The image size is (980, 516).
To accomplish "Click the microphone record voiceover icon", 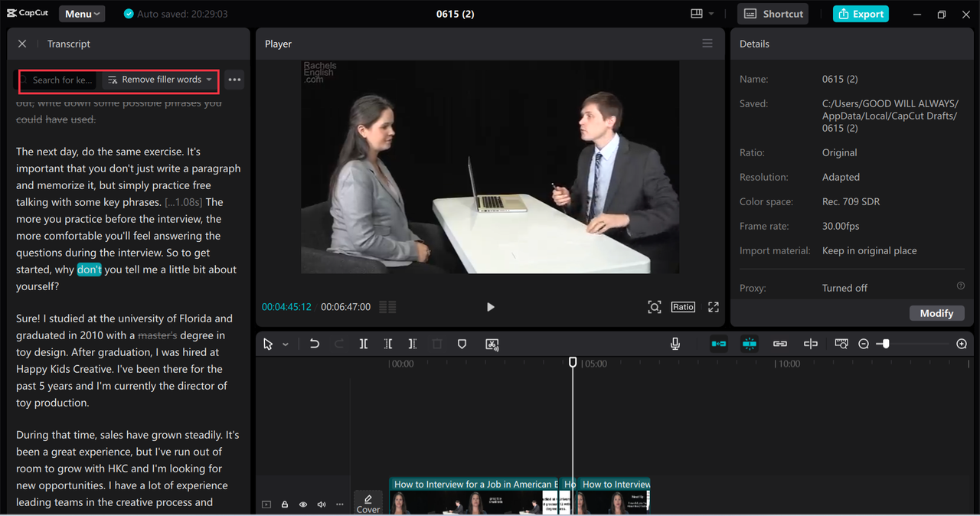I will tap(675, 345).
